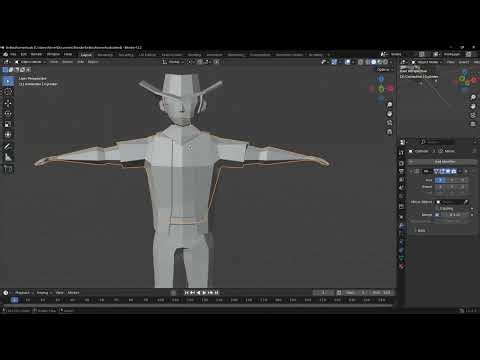Toggle Mirror modifier Axis Y
This screenshot has height=360, width=480.
click(452, 180)
